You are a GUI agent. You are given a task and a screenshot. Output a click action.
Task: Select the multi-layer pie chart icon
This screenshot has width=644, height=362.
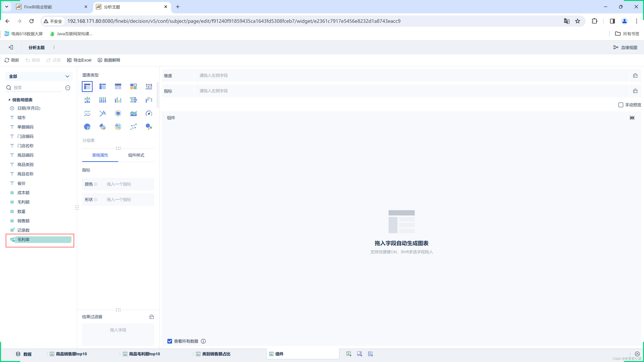tap(118, 127)
